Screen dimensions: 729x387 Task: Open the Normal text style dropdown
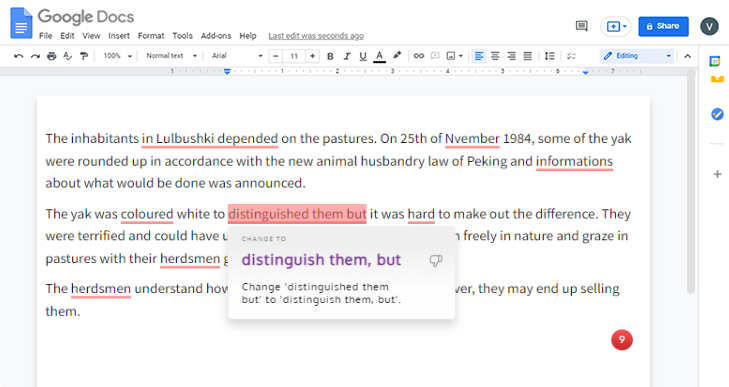click(x=172, y=56)
